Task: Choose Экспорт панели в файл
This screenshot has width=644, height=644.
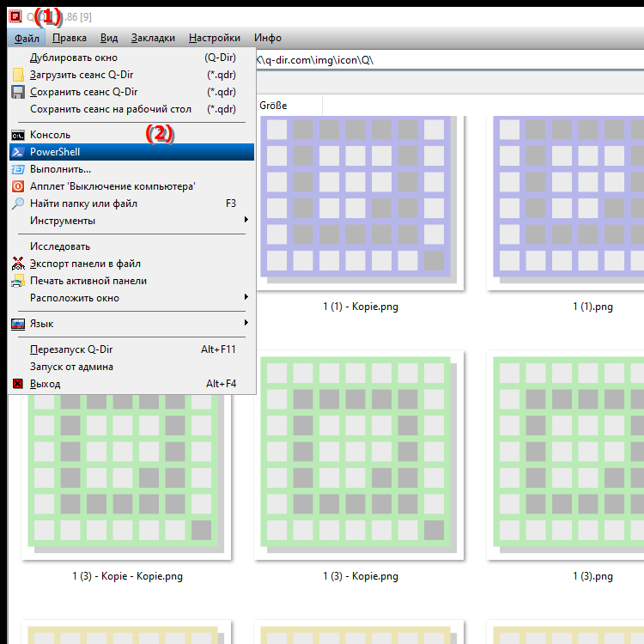Action: click(132, 264)
